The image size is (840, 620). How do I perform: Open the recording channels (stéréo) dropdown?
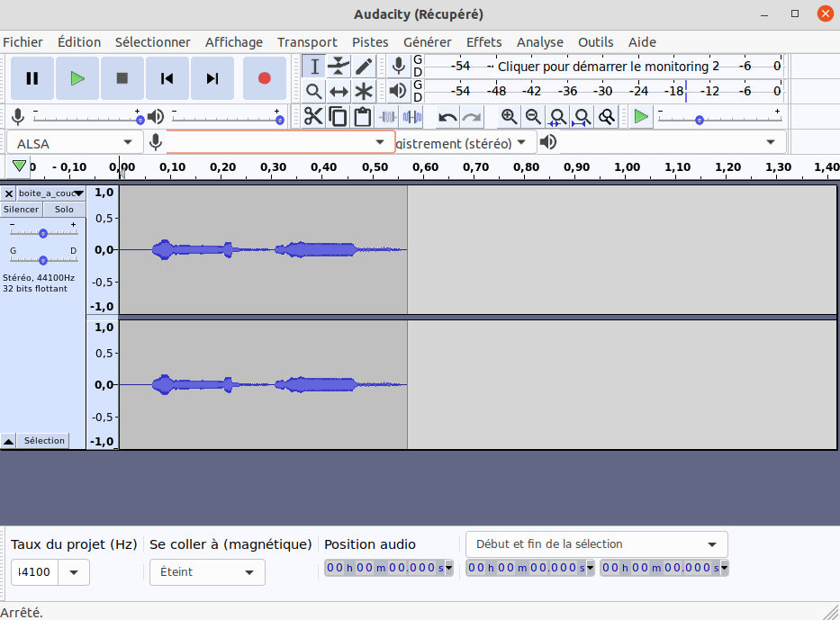[x=465, y=143]
